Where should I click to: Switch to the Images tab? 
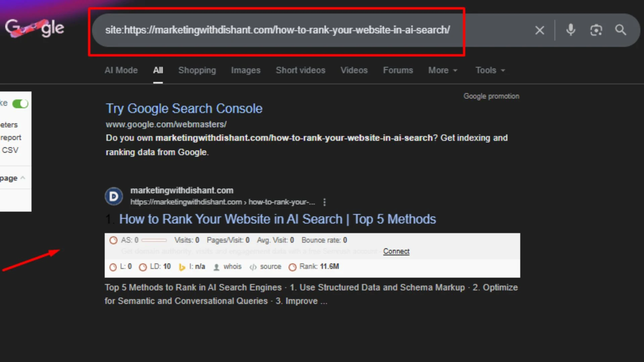[246, 70]
